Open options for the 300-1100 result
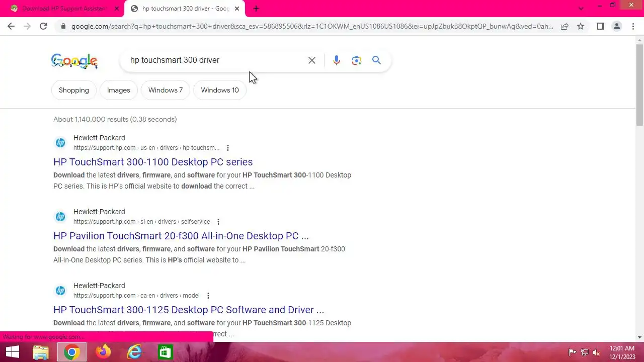The width and height of the screenshot is (644, 362). coord(228,148)
